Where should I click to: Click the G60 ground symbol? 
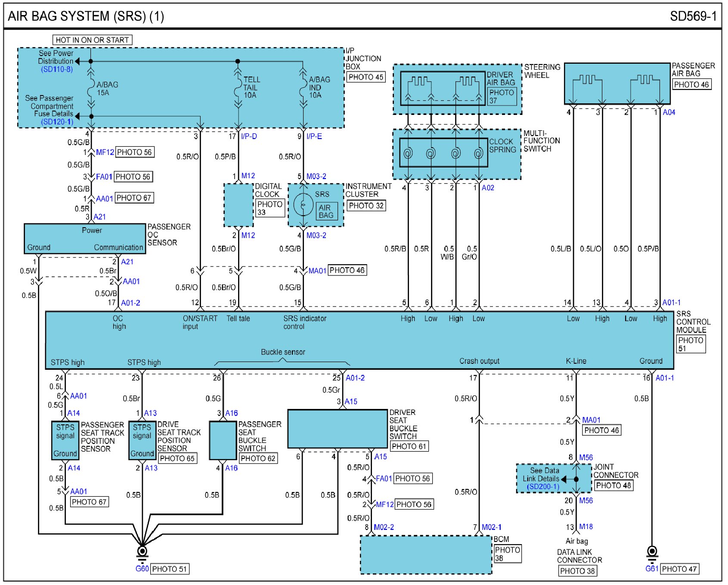click(142, 552)
